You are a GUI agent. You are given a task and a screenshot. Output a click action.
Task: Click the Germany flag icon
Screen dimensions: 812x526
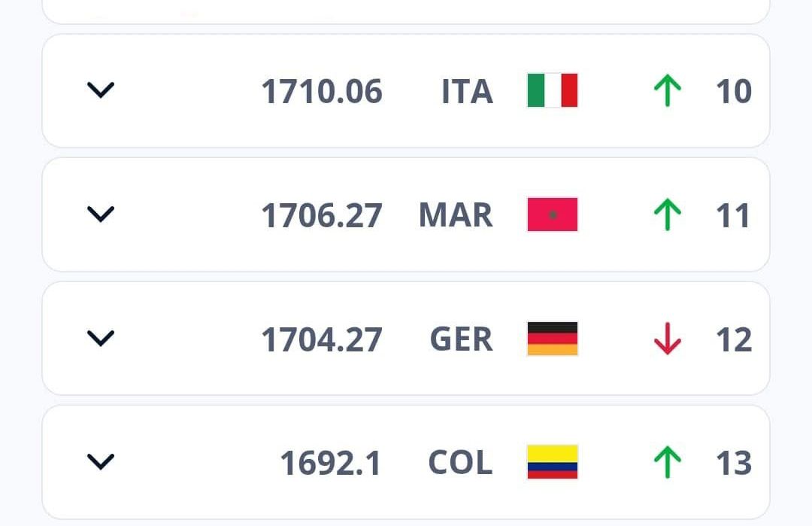coord(552,339)
